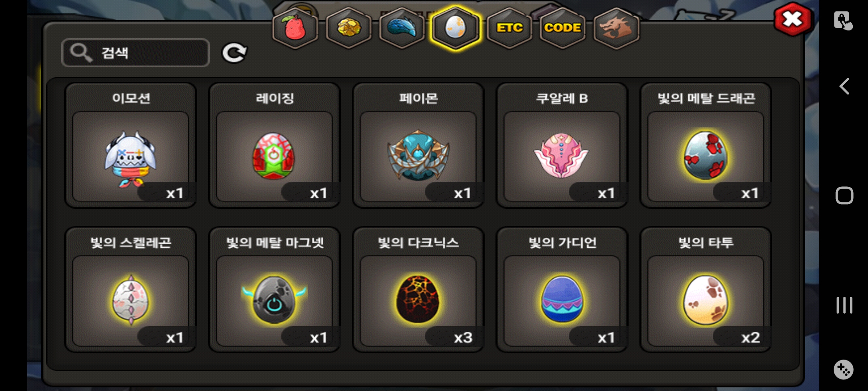
Task: Pick the 빛의 다크닉스 lava egg
Action: [418, 290]
